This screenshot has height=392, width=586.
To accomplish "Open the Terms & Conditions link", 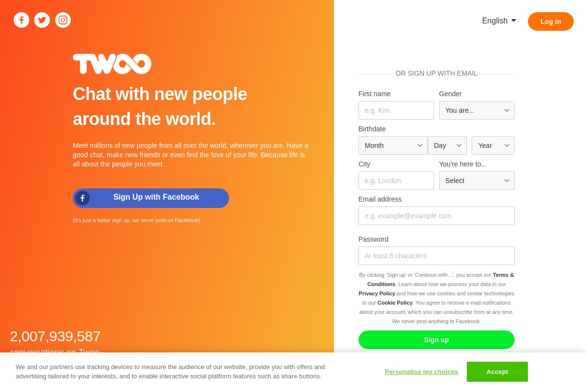I will (x=440, y=279).
